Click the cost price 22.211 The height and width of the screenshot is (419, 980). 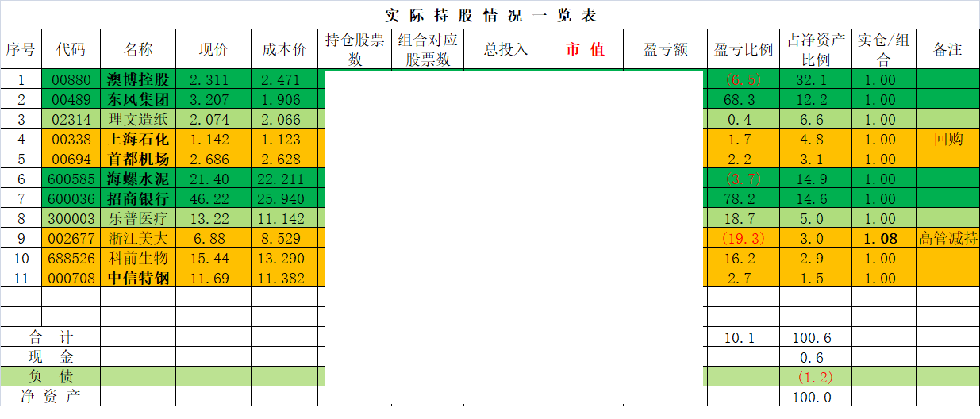(284, 179)
